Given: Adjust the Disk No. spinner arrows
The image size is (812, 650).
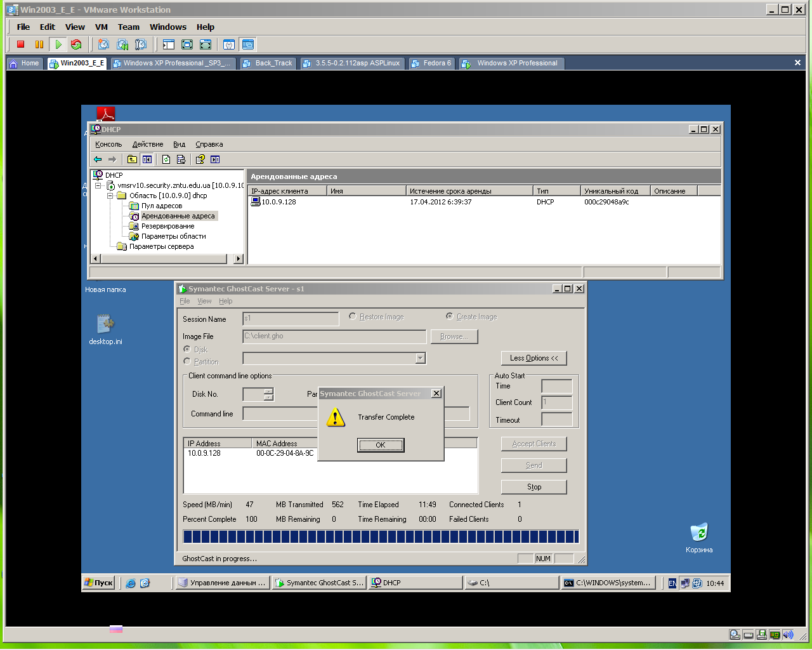Looking at the screenshot, I should click(x=268, y=394).
